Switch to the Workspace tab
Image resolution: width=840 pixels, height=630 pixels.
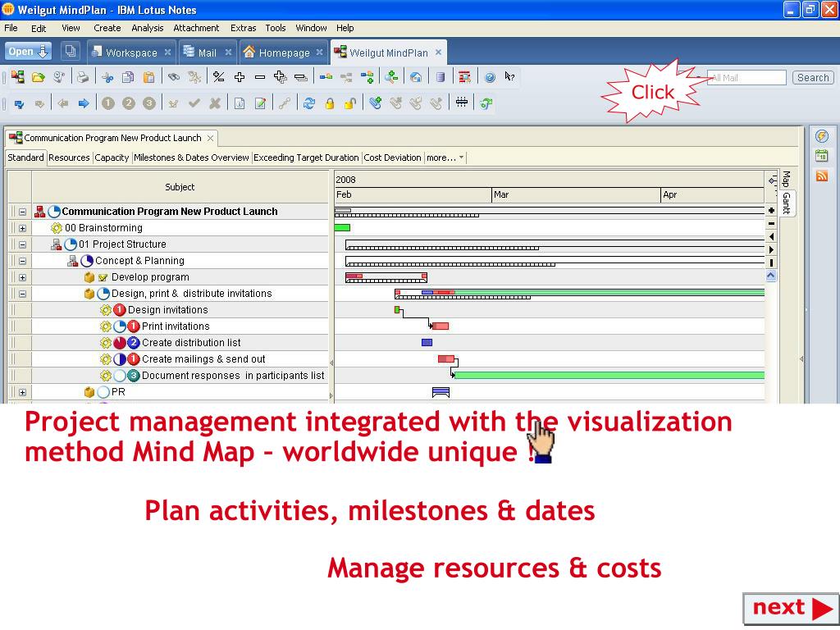tap(130, 52)
